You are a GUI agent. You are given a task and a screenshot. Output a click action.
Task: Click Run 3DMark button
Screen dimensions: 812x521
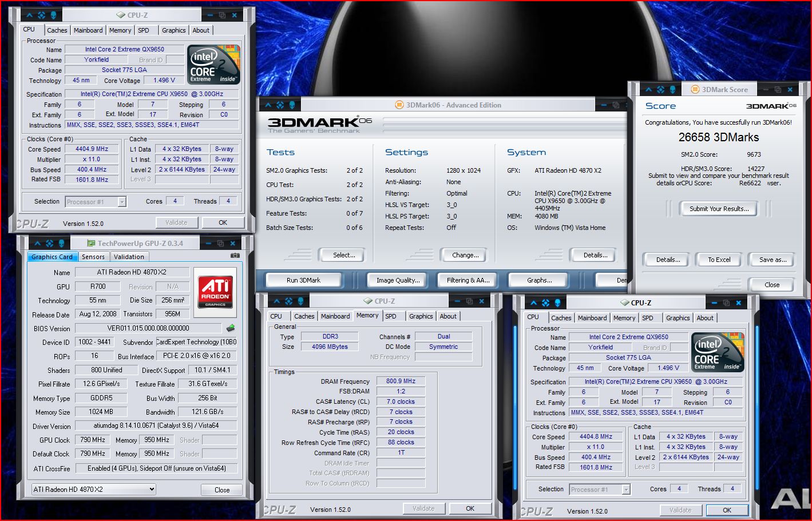[303, 280]
